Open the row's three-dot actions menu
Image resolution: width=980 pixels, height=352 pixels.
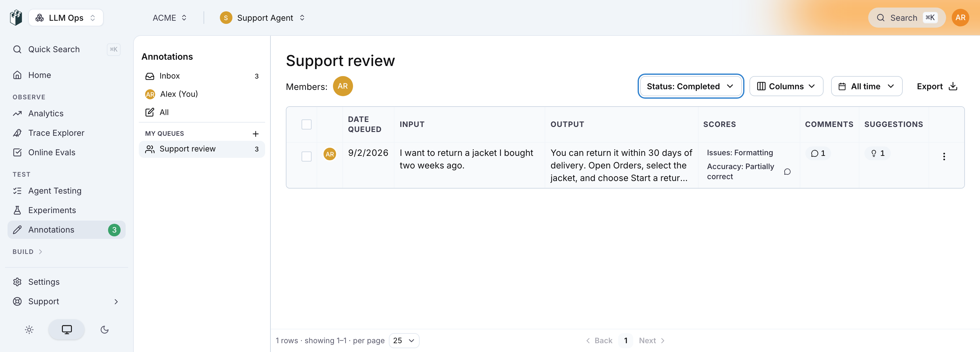[x=944, y=157]
